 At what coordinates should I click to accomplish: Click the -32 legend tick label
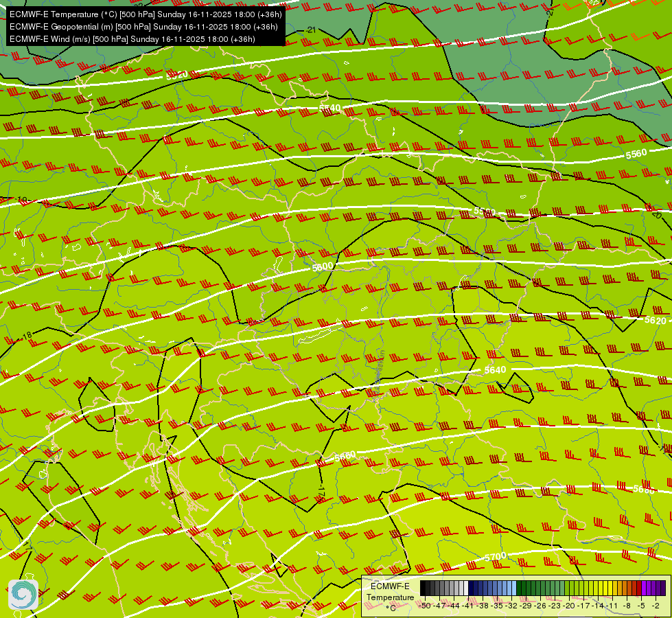(511, 606)
